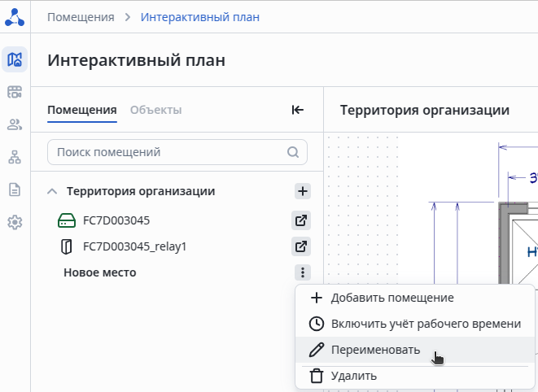The width and height of the screenshot is (538, 392).
Task: Open the network structure sidebar icon
Action: pyautogui.click(x=15, y=157)
